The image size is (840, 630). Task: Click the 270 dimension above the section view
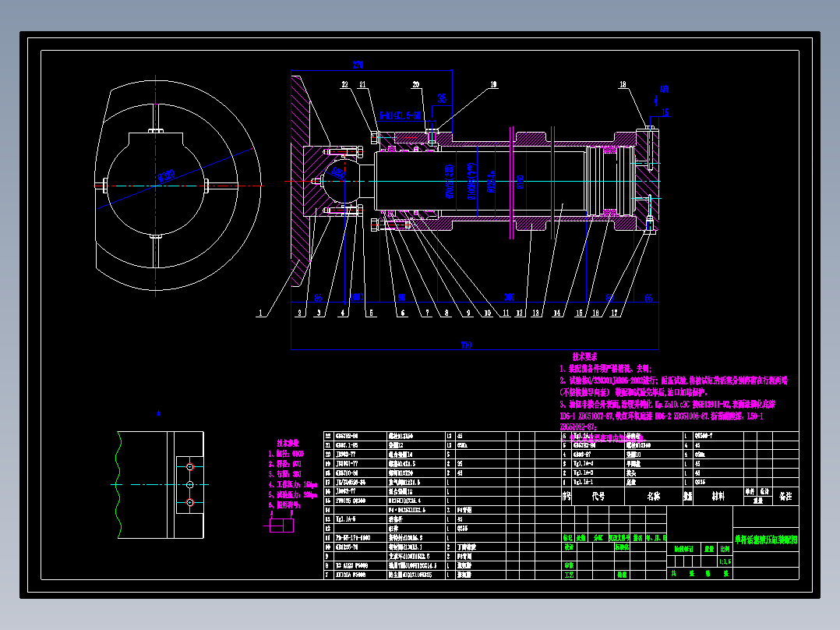(358, 65)
